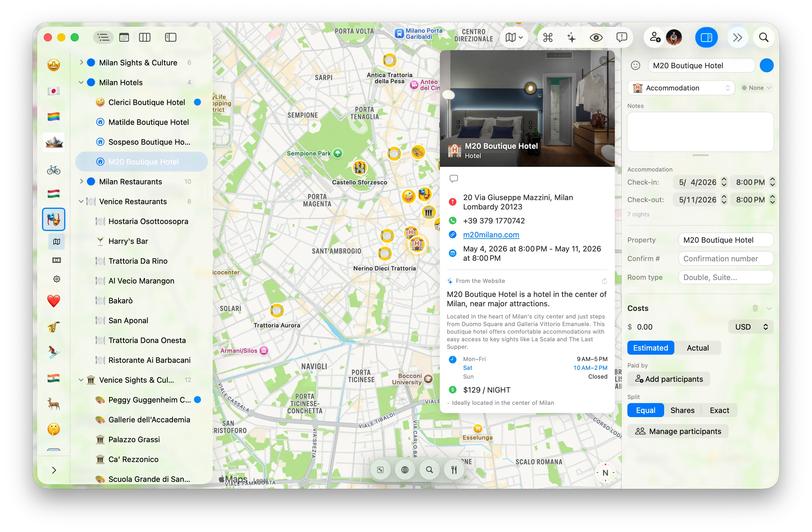Screen dimensions: 812x532
Task: Open search with magnifier in toolbar
Action: 764,37
